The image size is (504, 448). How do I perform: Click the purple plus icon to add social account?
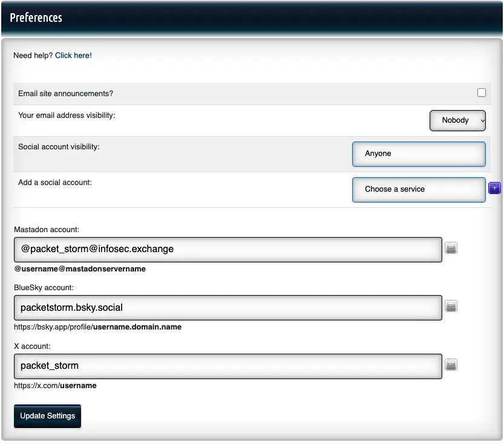494,189
